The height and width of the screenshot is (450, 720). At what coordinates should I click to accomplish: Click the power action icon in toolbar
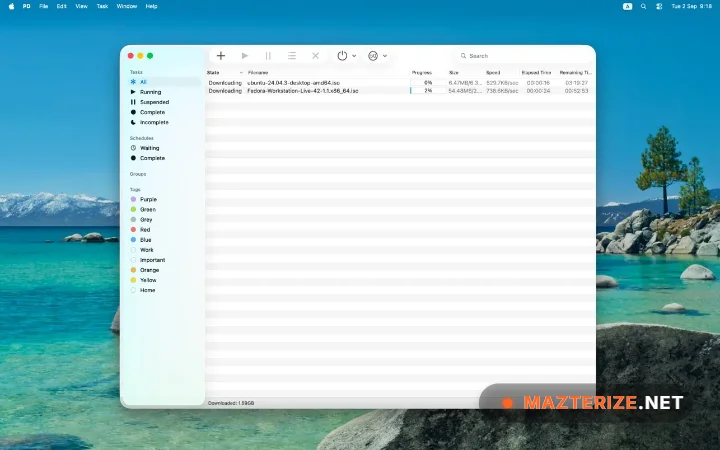(x=342, y=56)
